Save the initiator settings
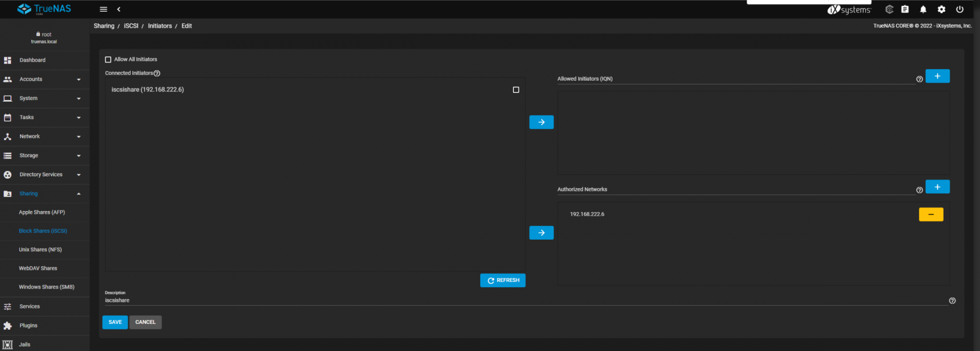This screenshot has width=980, height=351. tap(115, 322)
